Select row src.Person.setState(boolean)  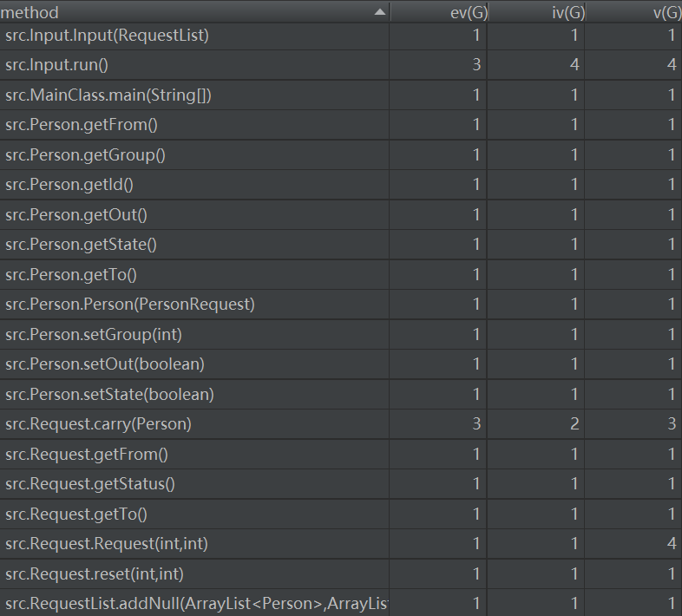[341, 394]
